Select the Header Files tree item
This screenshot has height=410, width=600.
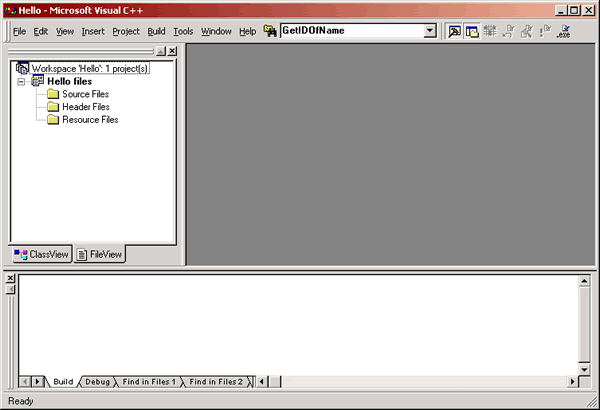point(86,107)
